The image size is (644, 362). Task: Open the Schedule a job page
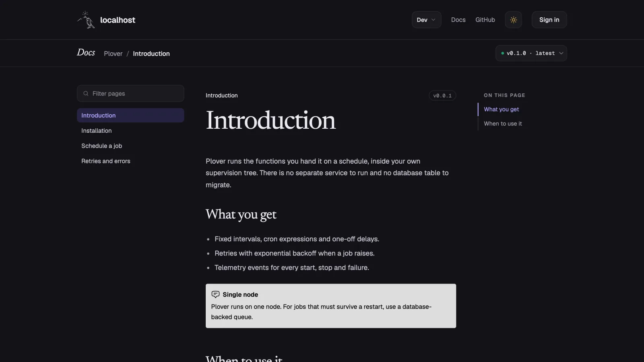pyautogui.click(x=130, y=146)
